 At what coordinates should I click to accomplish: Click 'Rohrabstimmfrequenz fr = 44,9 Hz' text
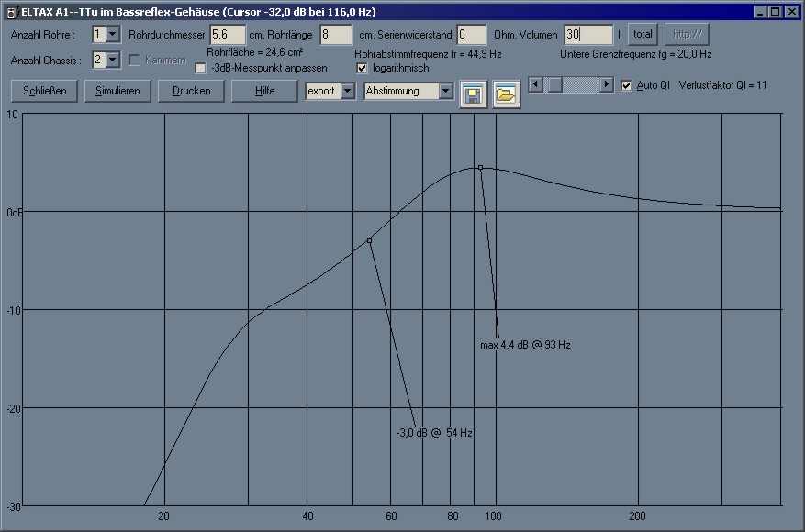tap(428, 54)
